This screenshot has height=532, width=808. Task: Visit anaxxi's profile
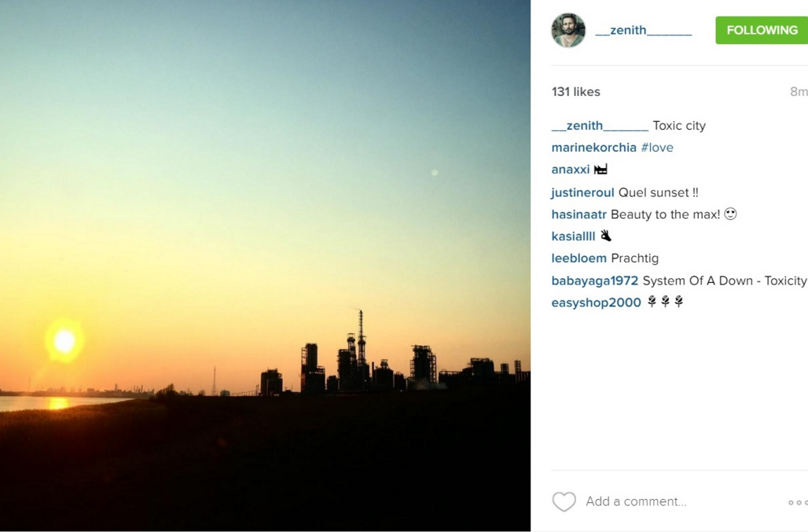(571, 170)
